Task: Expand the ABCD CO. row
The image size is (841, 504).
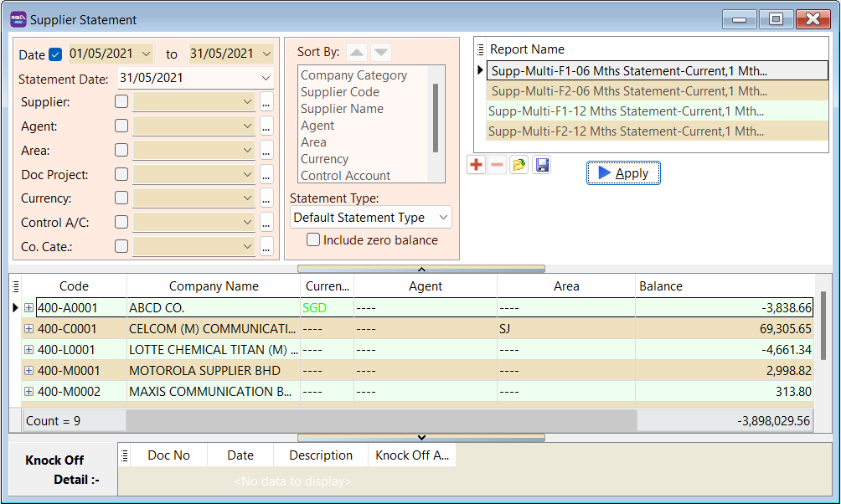Action: point(28,308)
